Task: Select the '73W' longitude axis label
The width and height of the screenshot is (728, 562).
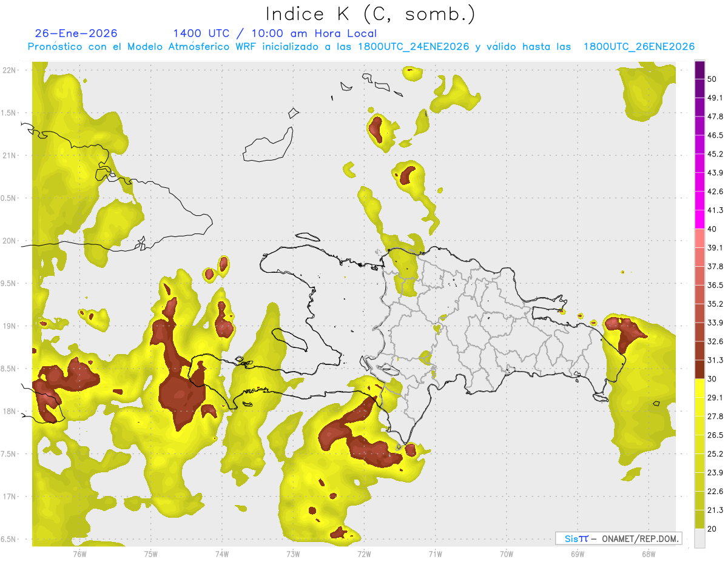Action: pyautogui.click(x=293, y=554)
